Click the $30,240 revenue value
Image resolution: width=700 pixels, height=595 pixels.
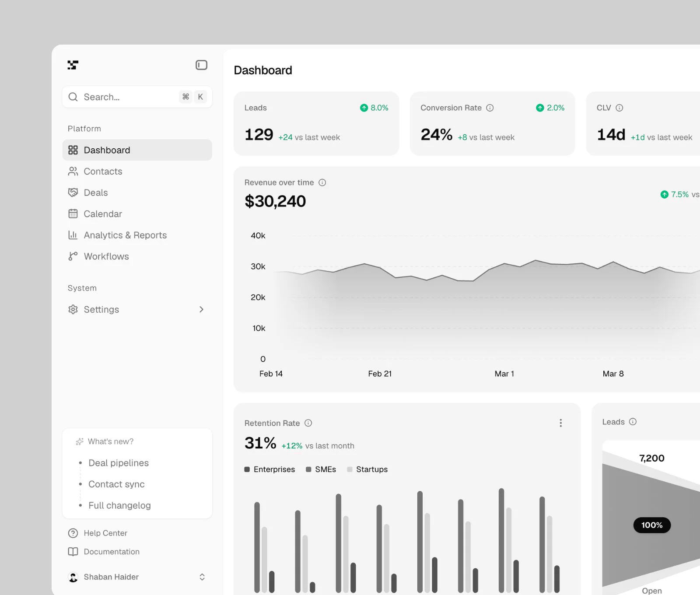(275, 201)
